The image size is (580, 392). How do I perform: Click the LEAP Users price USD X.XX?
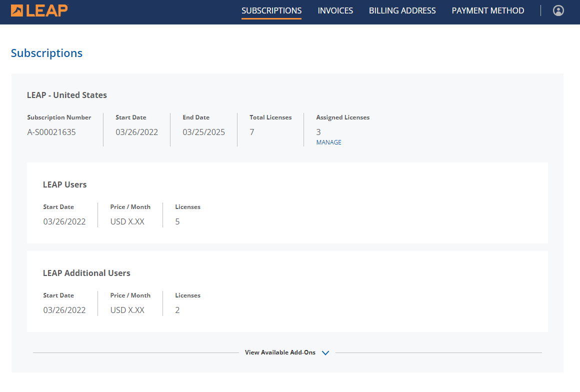pyautogui.click(x=127, y=221)
